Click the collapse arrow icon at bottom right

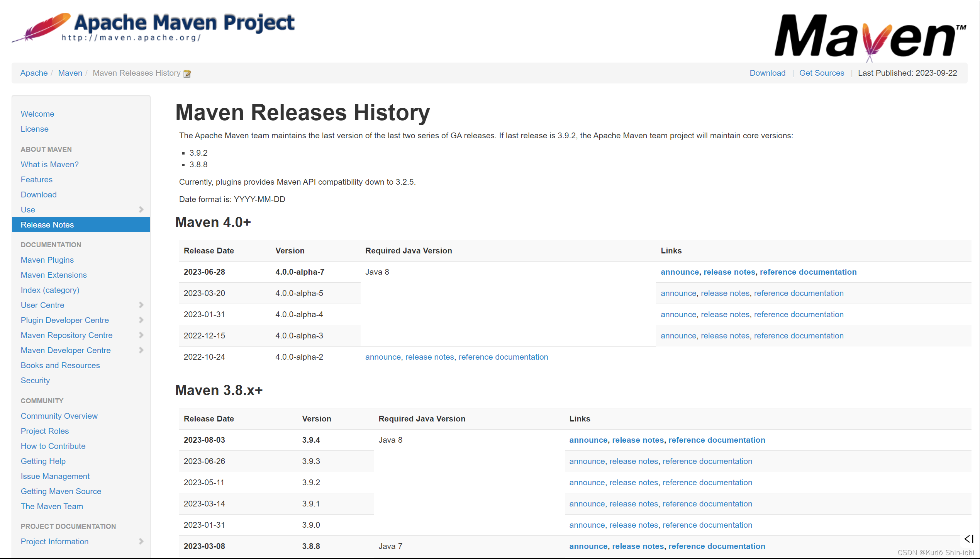[x=969, y=539]
